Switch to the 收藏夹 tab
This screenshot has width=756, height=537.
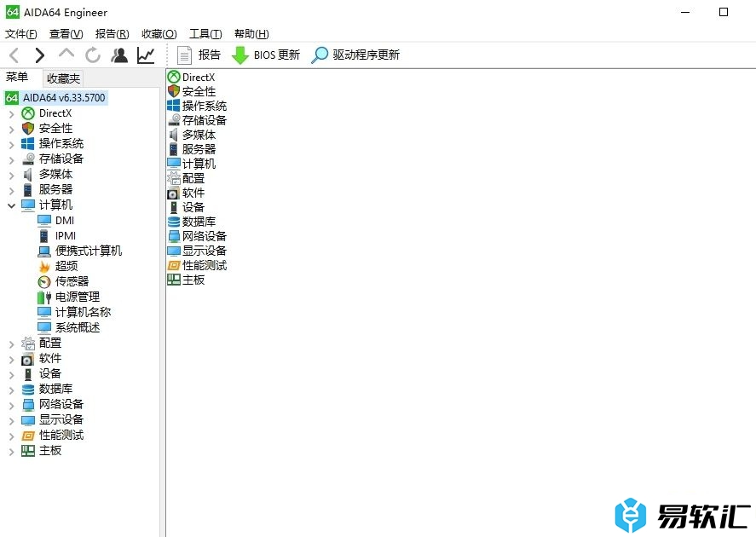(63, 78)
